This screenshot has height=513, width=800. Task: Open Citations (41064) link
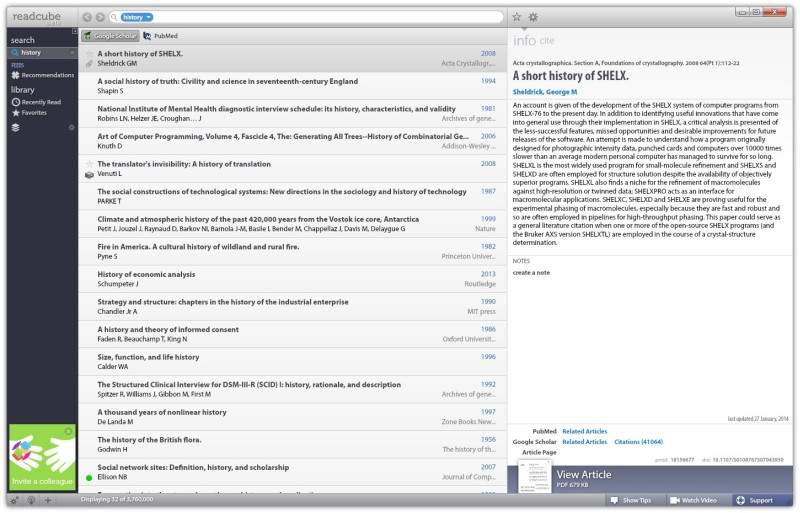pyautogui.click(x=638, y=442)
